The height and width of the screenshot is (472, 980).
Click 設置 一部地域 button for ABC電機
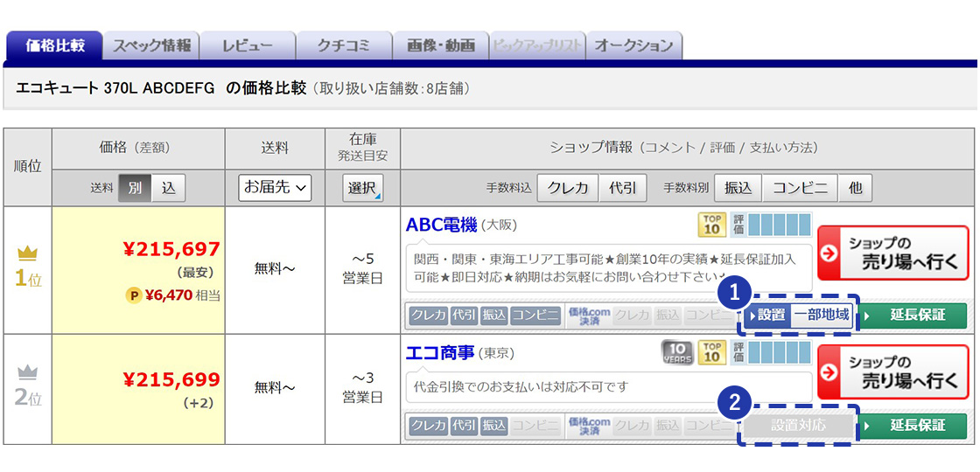pos(799,316)
